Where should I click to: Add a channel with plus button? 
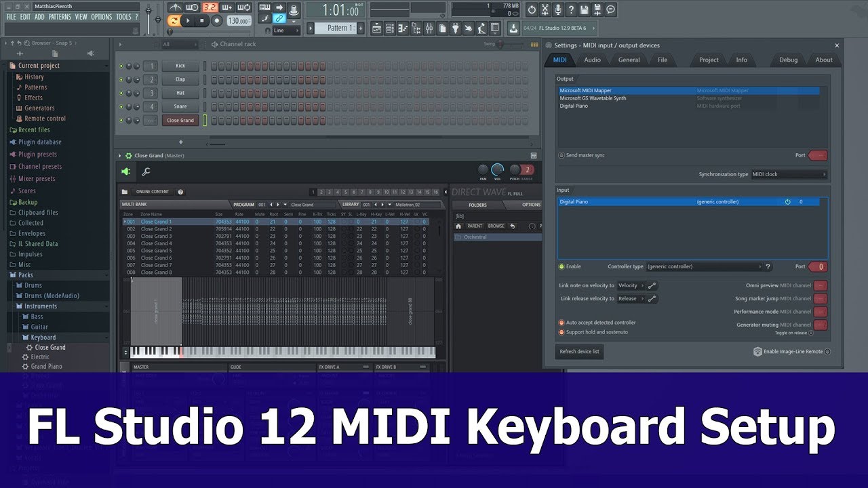coord(180,142)
